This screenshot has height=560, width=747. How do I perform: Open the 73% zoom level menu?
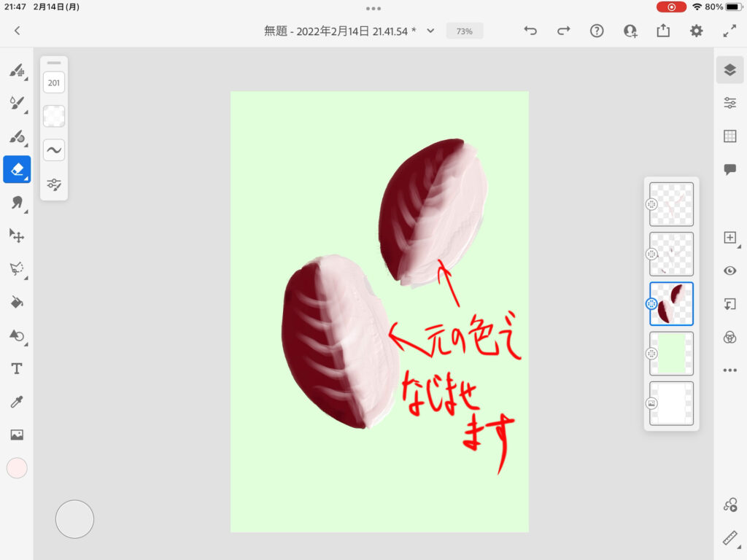tap(465, 31)
